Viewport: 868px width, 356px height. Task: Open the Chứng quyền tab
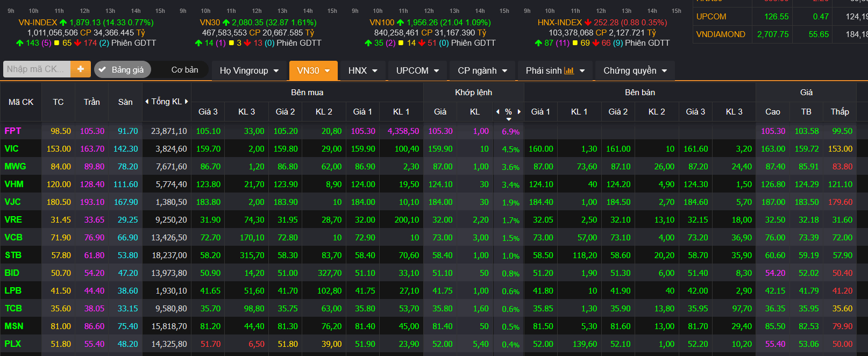[x=635, y=70]
